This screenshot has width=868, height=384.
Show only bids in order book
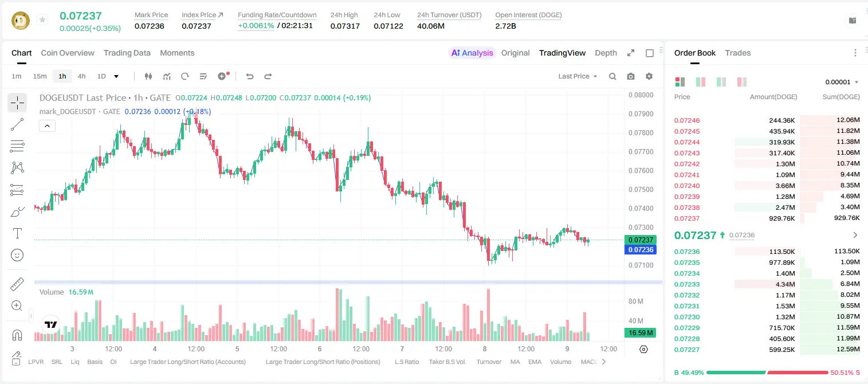(721, 82)
